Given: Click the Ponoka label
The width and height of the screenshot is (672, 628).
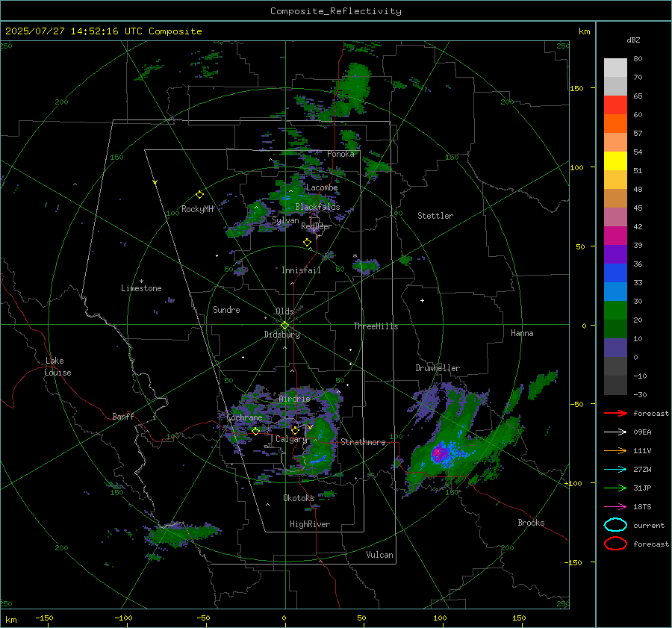Looking at the screenshot, I should tap(340, 154).
